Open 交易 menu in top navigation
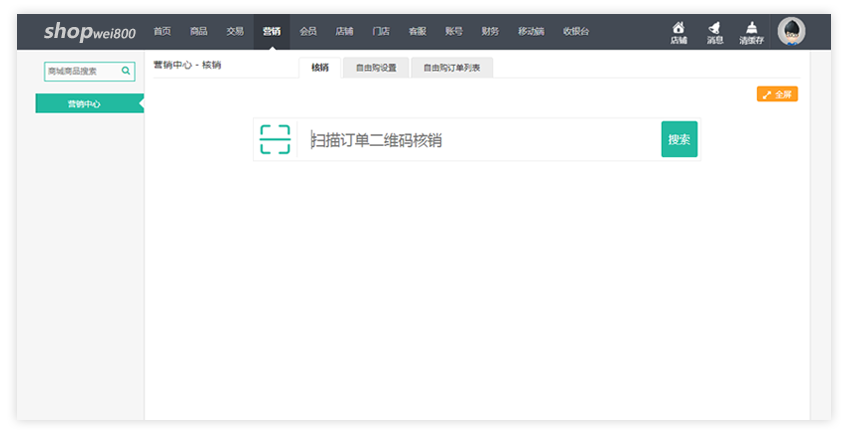This screenshot has width=845, height=434. click(x=235, y=31)
